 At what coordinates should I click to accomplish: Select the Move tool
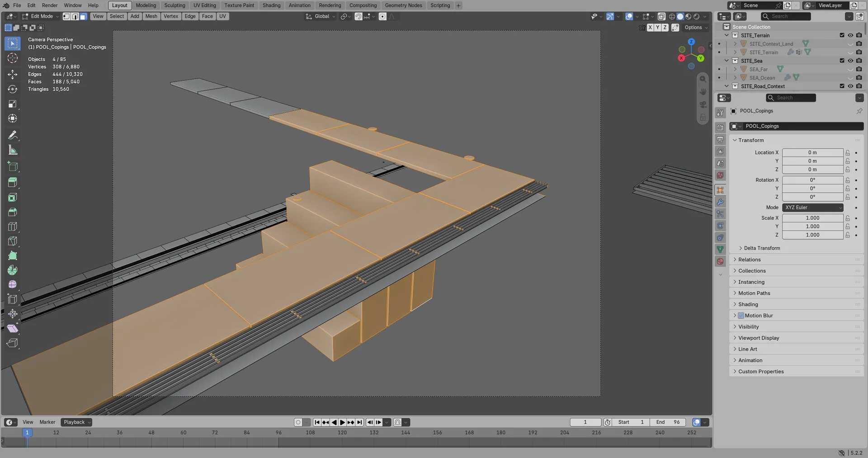point(13,74)
